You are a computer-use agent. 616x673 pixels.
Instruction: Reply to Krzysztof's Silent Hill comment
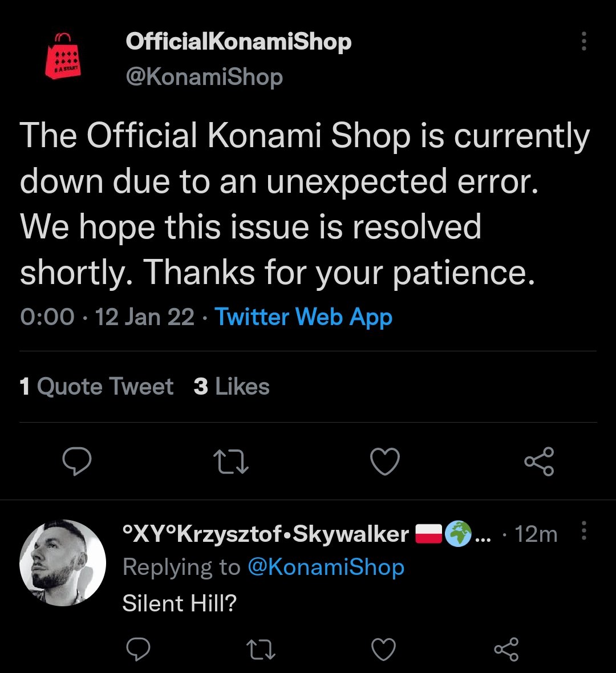tap(137, 648)
